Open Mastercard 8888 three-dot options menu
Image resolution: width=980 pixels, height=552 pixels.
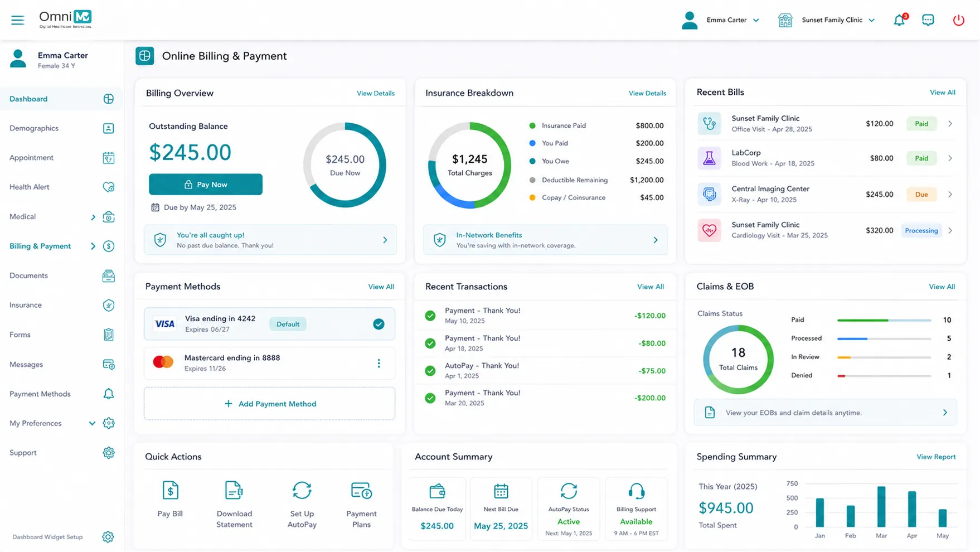coord(379,364)
